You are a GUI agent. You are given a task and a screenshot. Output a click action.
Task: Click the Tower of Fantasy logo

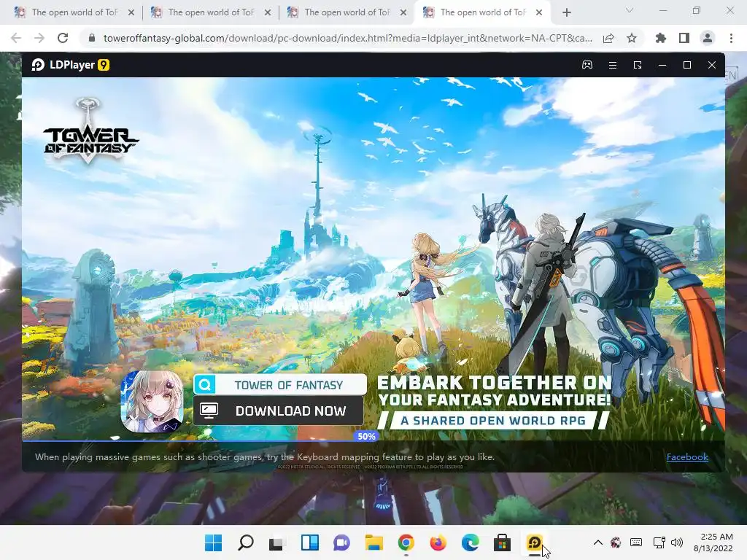90,131
